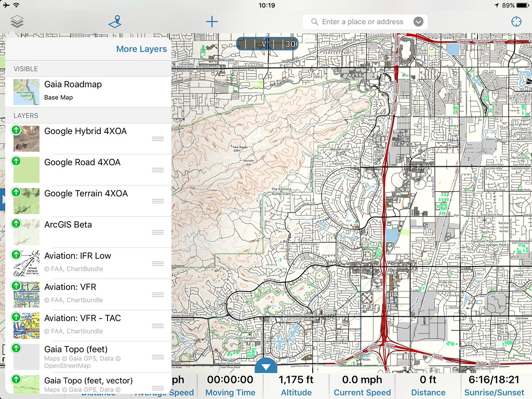
Task: Tap the Google Road 4XOA preview thumbnail
Action: pos(26,170)
